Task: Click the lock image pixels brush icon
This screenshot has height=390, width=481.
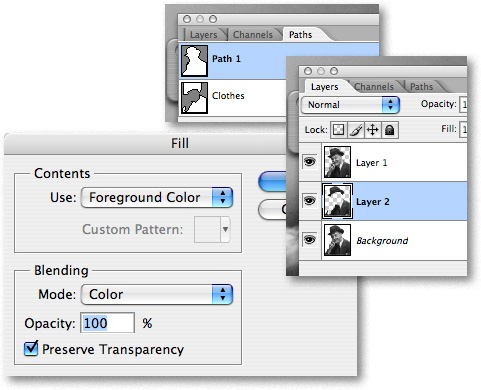Action: [355, 130]
